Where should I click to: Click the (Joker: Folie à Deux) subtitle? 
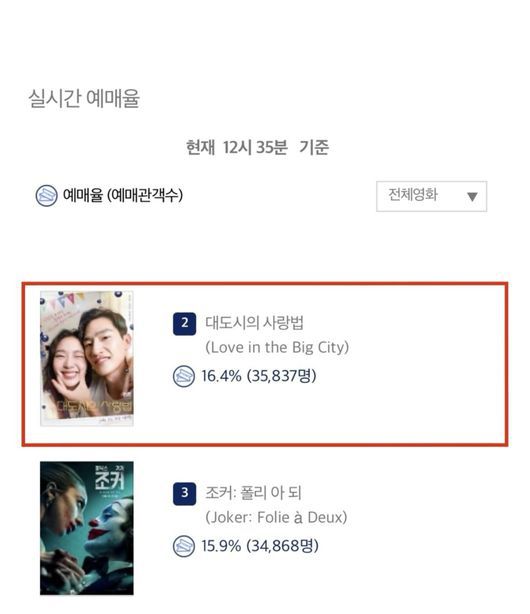click(x=277, y=518)
